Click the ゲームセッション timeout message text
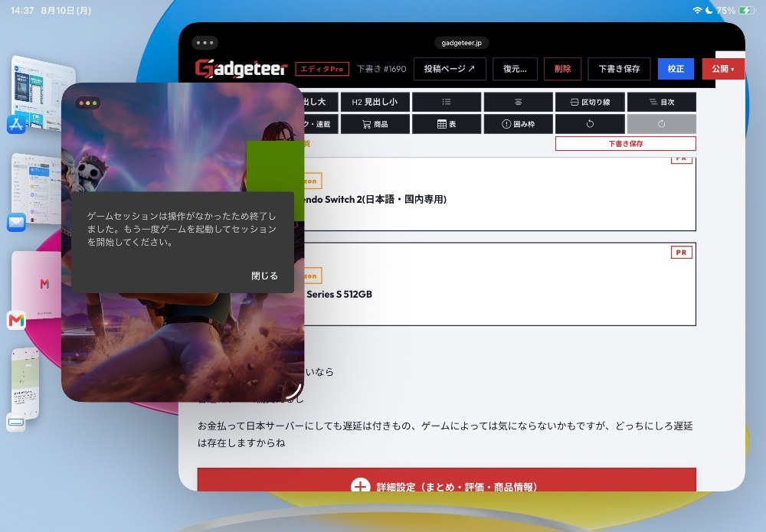The image size is (766, 532). coord(182,229)
